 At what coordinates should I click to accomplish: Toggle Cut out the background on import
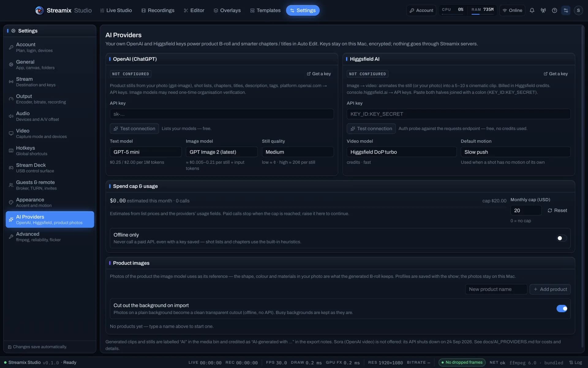coord(562,309)
